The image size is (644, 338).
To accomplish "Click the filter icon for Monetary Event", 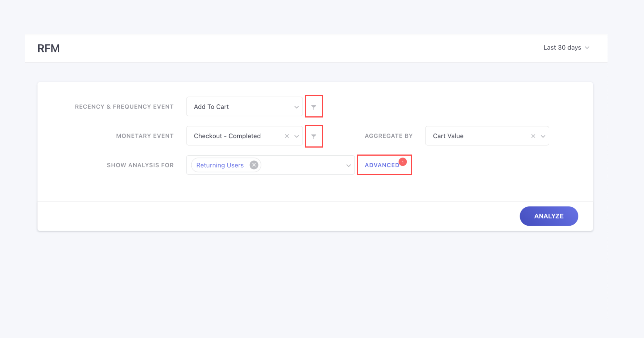I will click(x=313, y=136).
